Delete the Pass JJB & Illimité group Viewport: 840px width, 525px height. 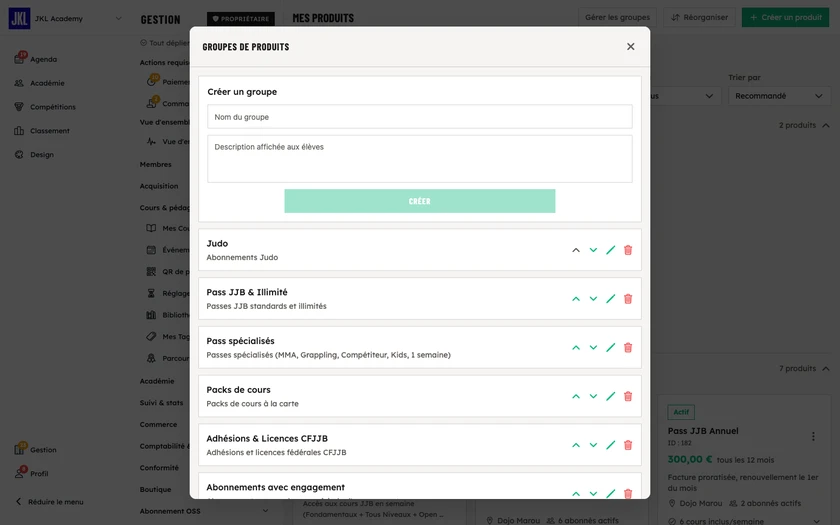(x=628, y=299)
